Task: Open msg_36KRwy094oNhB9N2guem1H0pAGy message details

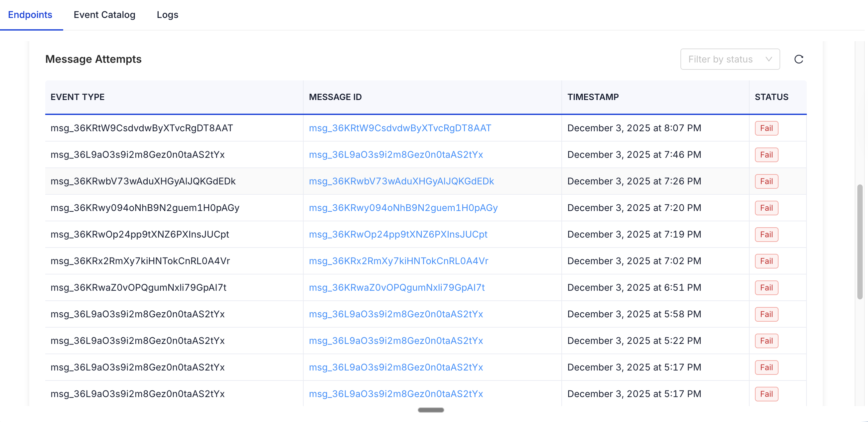Action: pyautogui.click(x=403, y=208)
